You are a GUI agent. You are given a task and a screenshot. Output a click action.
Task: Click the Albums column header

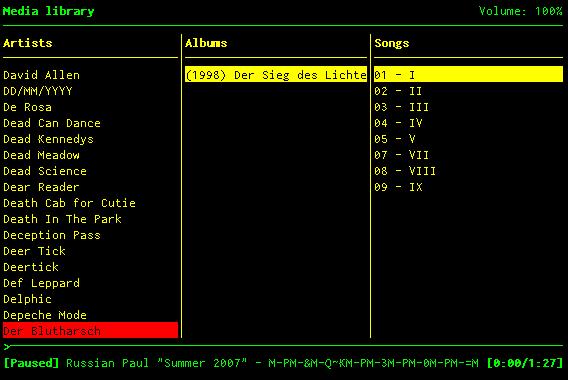click(206, 43)
